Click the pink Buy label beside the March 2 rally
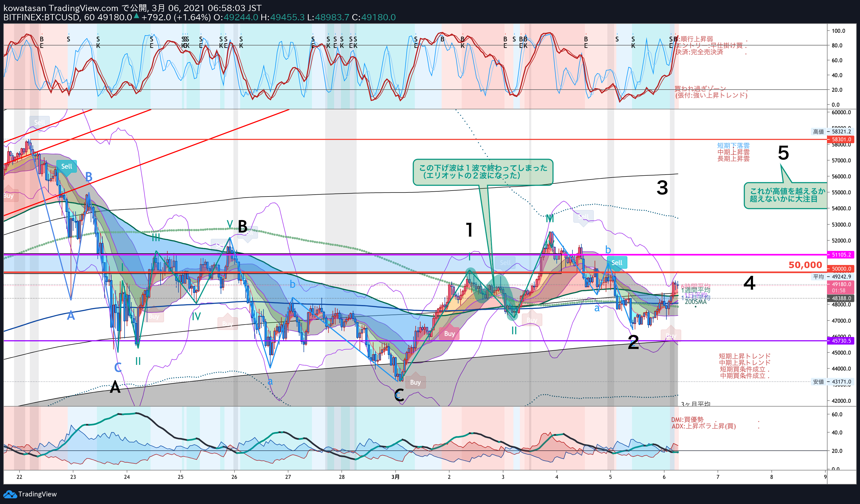The height and width of the screenshot is (504, 860). coord(449,333)
